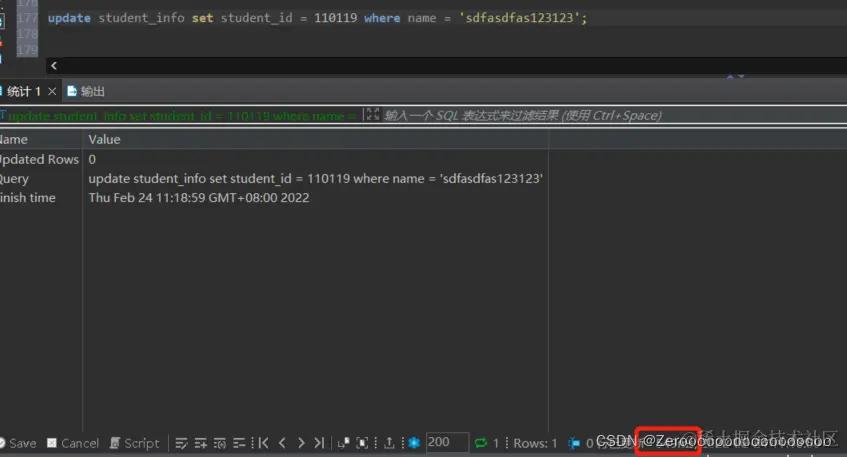This screenshot has width=847, height=457.
Task: Click the delete row icon
Action: (239, 443)
